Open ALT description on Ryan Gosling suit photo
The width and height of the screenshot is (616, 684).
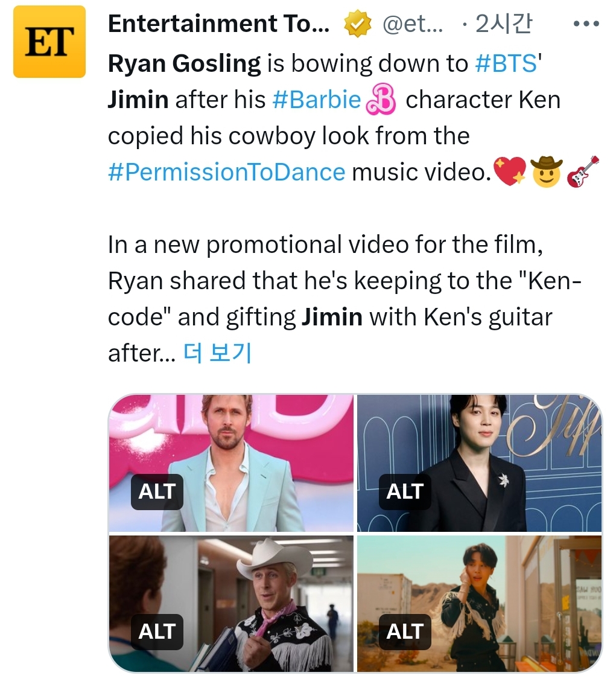point(157,491)
